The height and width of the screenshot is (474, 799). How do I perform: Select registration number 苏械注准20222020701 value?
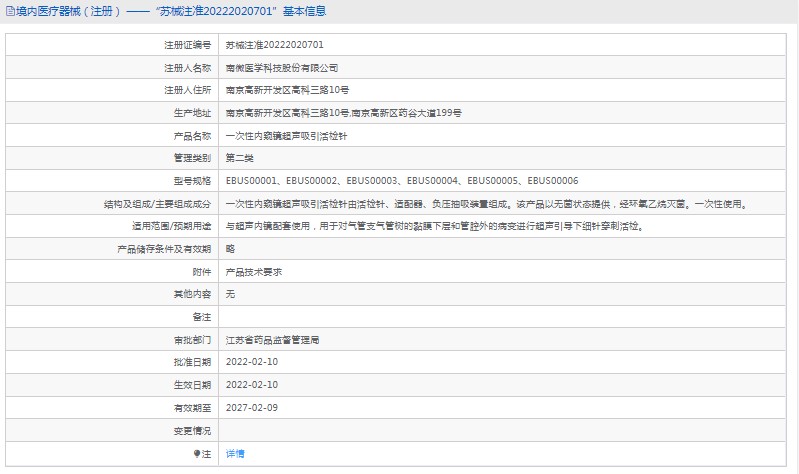[274, 45]
